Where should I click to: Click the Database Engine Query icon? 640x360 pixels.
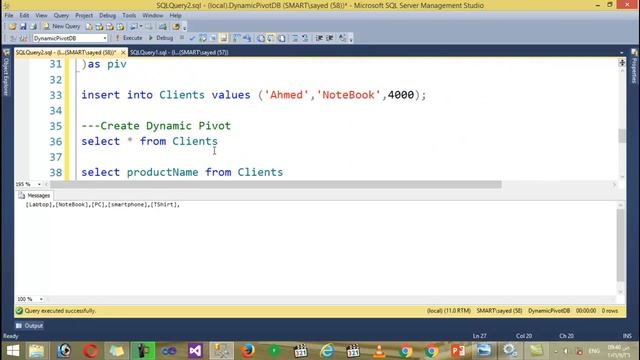89,27
